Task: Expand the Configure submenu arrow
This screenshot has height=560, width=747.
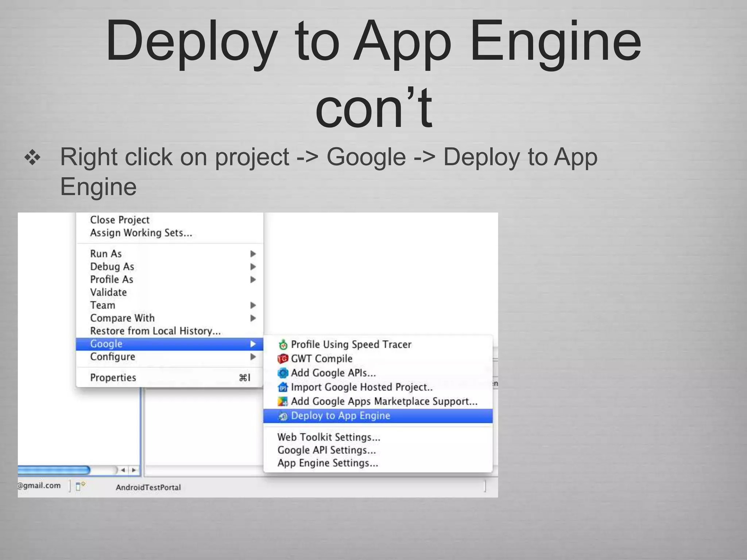Action: (253, 357)
